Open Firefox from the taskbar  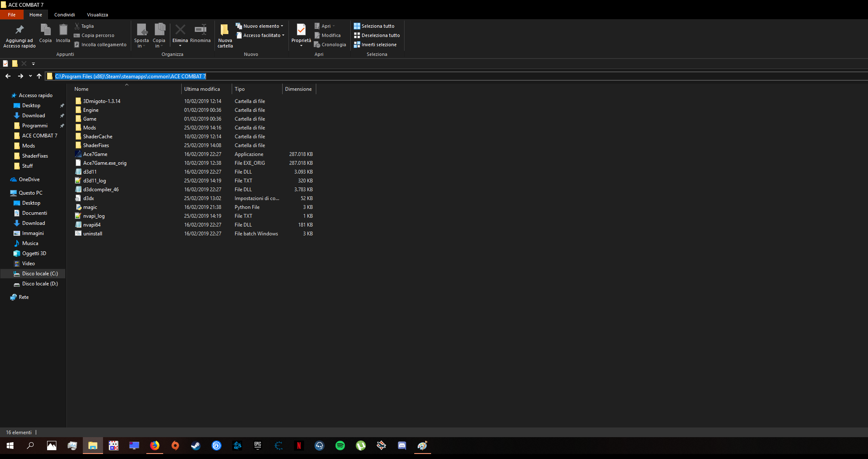[x=155, y=446]
